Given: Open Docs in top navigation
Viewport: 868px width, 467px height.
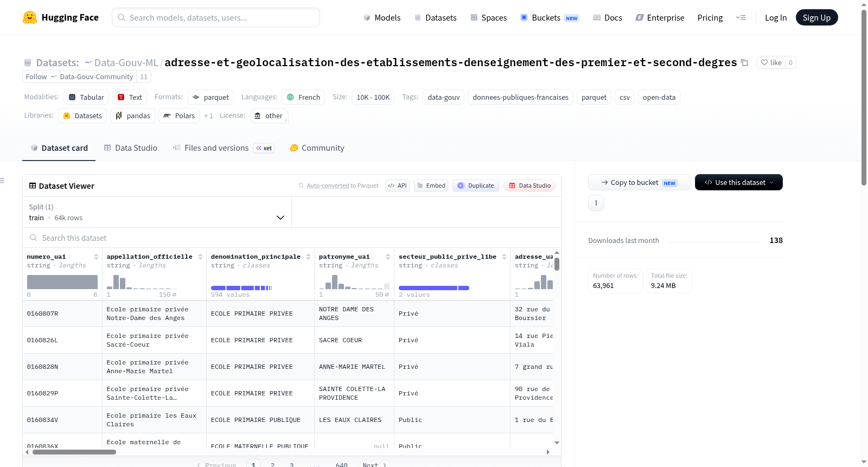Looking at the screenshot, I should 608,17.
